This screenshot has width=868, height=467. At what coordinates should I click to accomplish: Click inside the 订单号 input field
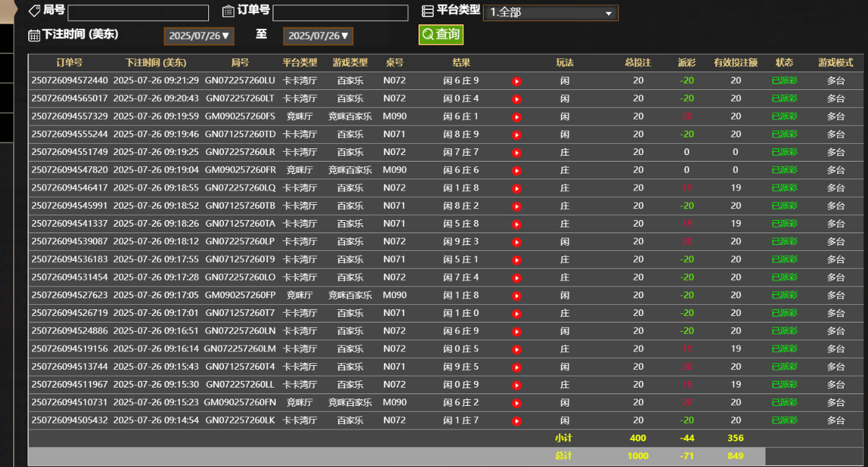(339, 12)
